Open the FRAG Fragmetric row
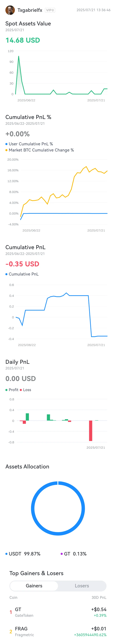 coord(58,631)
